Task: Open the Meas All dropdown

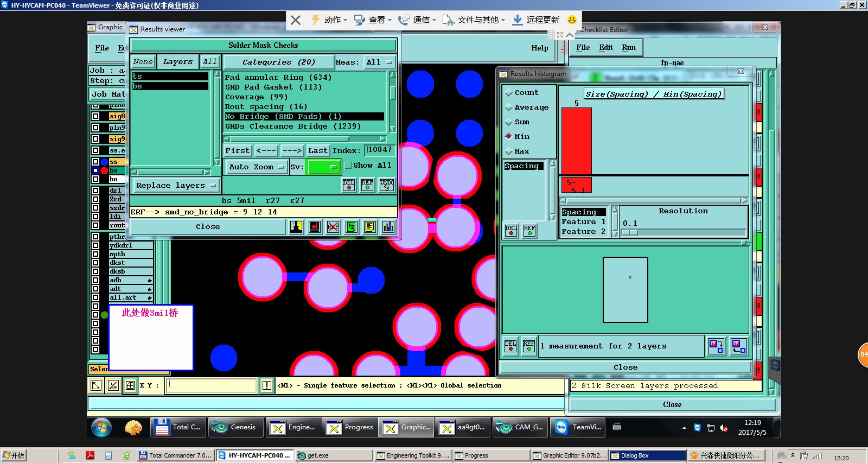Action: click(379, 62)
